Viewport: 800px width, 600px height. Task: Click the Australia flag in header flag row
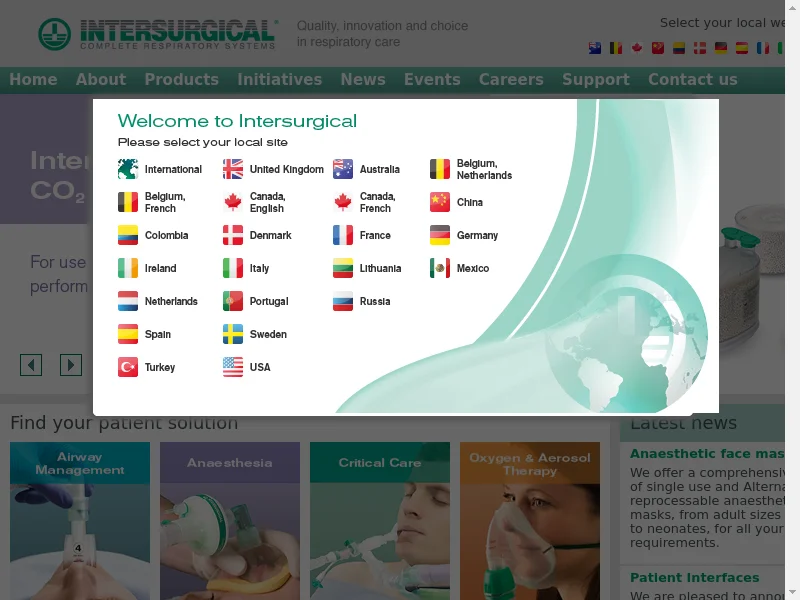595,48
